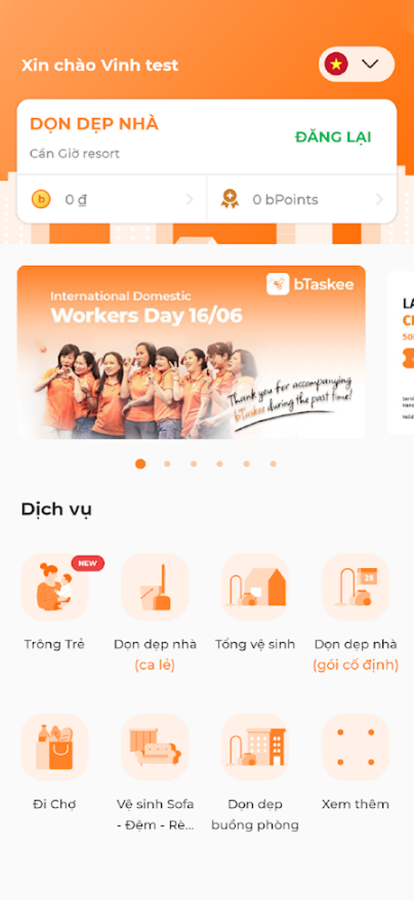
Task: Open the Workers Day 16/06 banner
Action: [191, 352]
